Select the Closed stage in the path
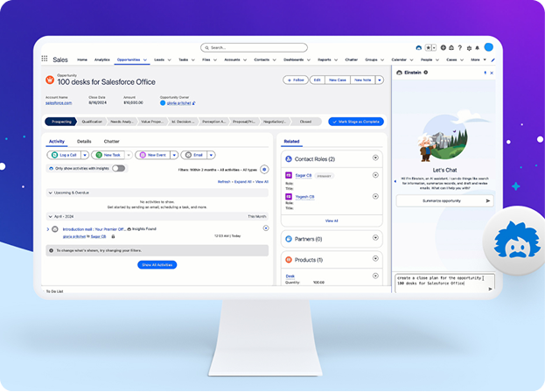This screenshot has width=545, height=392. click(305, 122)
